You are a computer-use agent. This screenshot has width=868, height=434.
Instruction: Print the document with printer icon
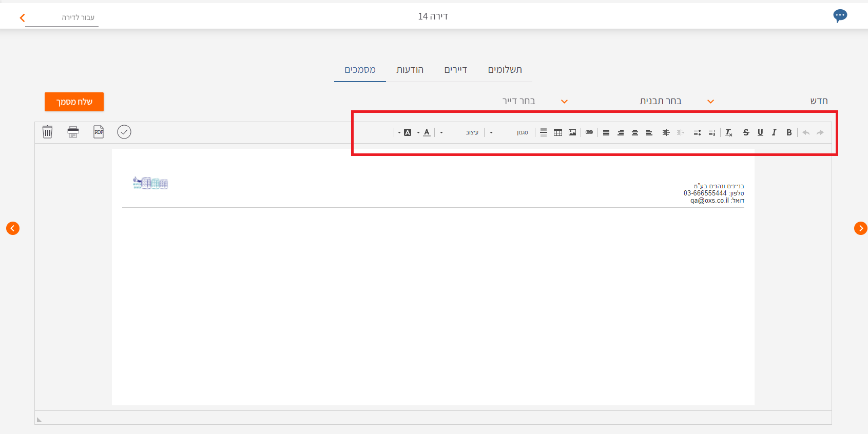click(73, 132)
